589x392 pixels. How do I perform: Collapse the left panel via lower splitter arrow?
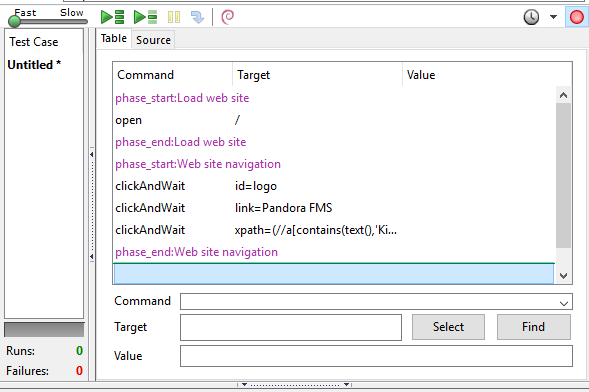(x=92, y=256)
